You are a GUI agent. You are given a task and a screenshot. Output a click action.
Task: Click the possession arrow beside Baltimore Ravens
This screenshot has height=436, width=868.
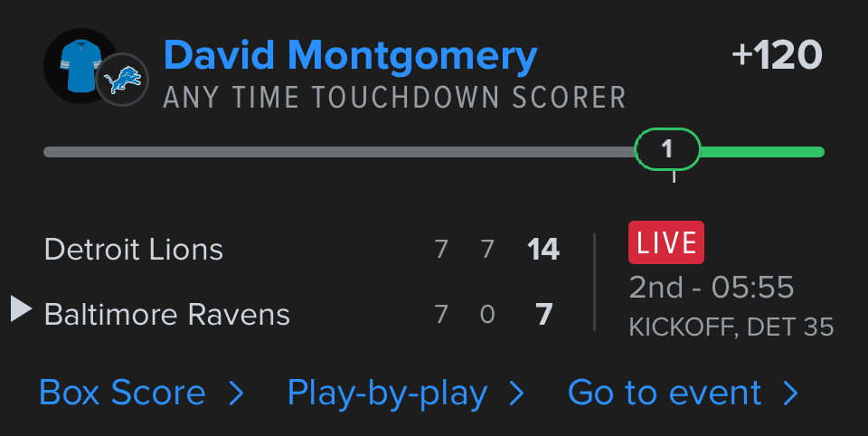21,309
